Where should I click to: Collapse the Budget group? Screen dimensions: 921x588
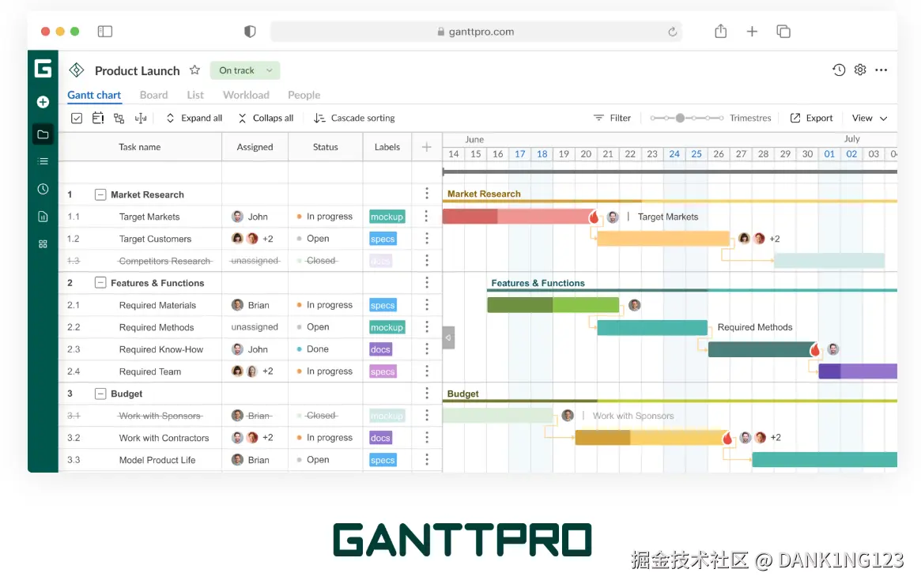pos(100,394)
